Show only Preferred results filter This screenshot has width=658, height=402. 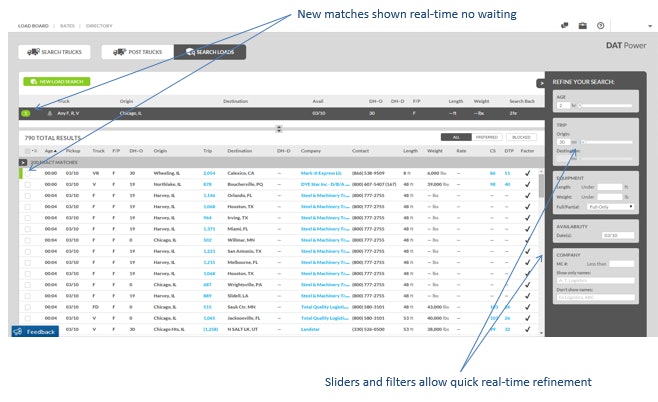pyautogui.click(x=487, y=137)
